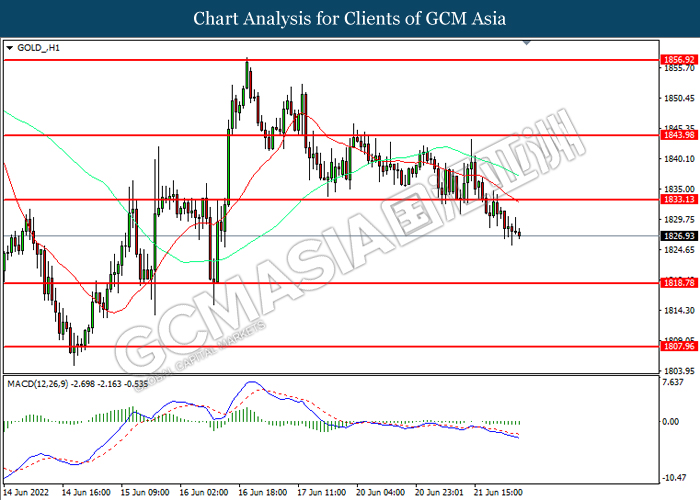The width and height of the screenshot is (700, 500).
Task: Click the GOLD_,H1 symbol label
Action: (38, 48)
